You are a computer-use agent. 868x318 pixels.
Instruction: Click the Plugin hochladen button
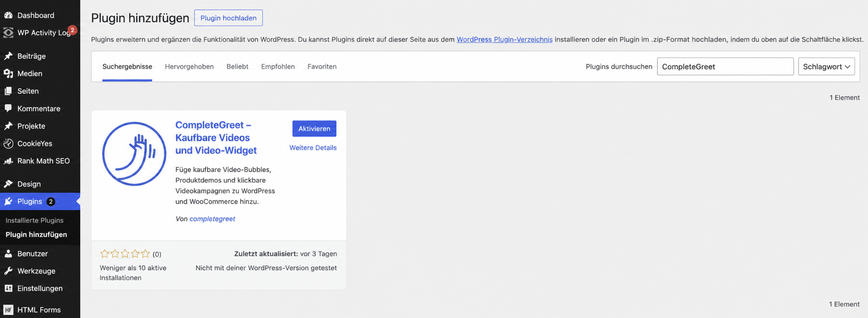coord(228,18)
